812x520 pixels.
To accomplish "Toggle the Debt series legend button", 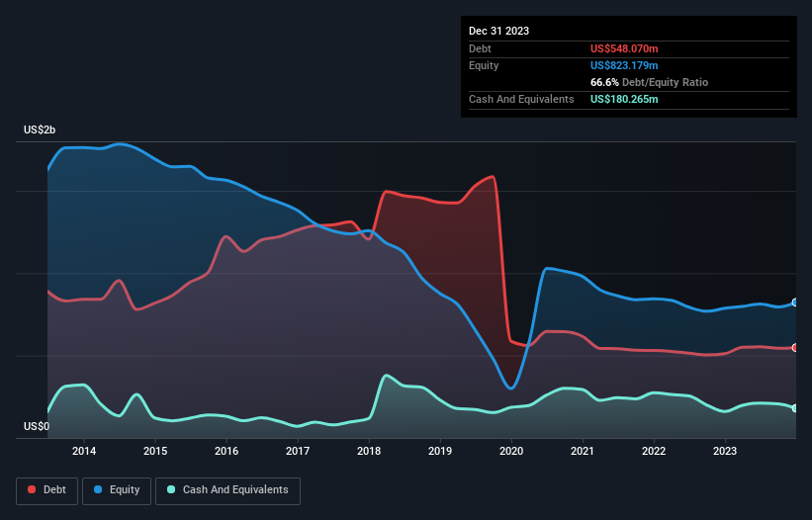I will (x=47, y=490).
